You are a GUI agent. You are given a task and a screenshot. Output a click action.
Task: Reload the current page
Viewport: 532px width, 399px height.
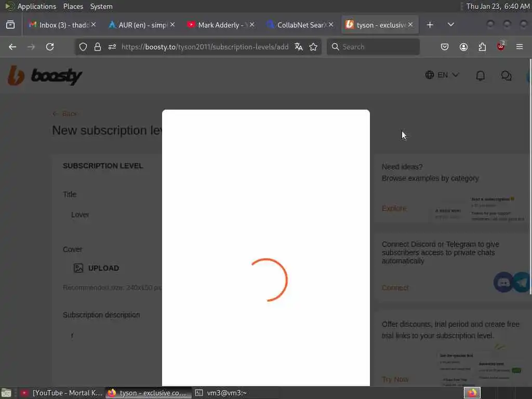(x=50, y=47)
